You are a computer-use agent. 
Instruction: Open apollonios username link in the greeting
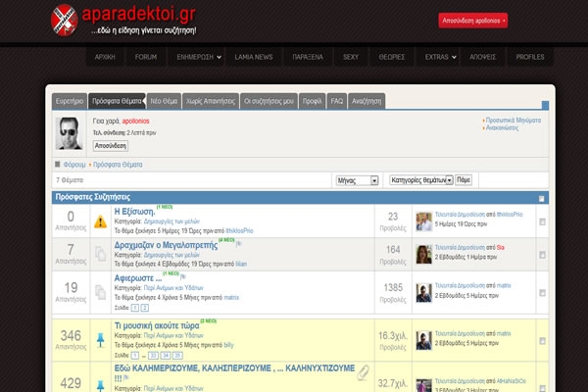pos(135,122)
